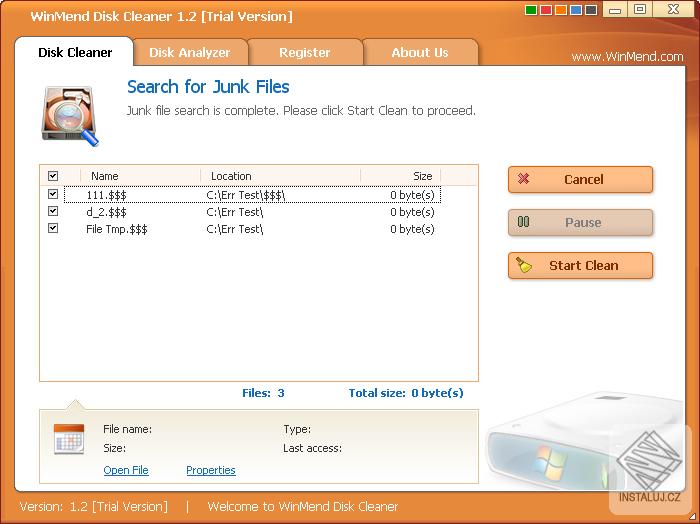Click the location cell of d_2.$$$ row
This screenshot has width=700, height=524.
(235, 212)
